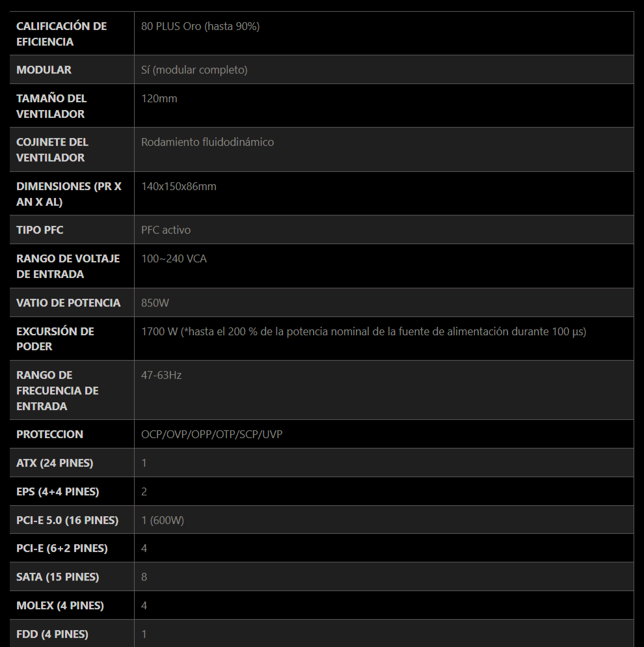Click the 47-63Hz frequency value

(161, 375)
